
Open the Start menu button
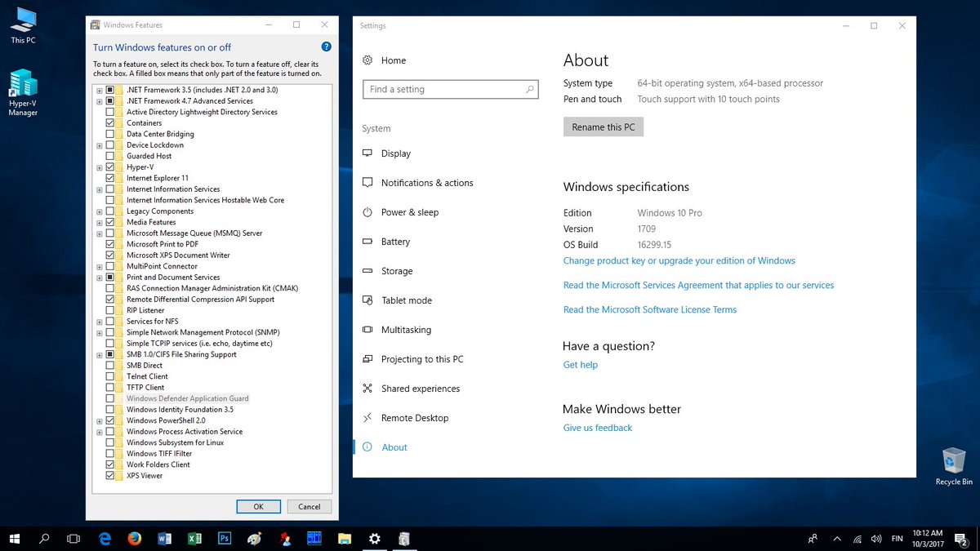click(15, 539)
